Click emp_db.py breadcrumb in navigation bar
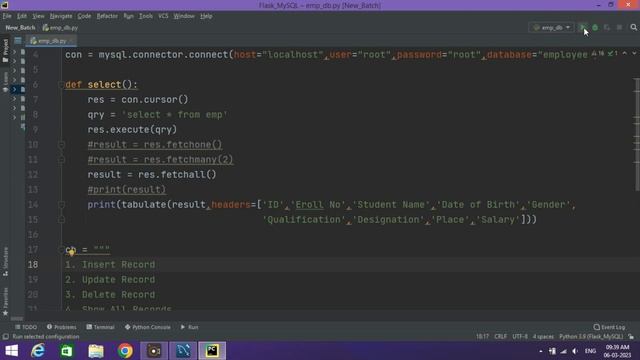The image size is (640, 360). (x=60, y=28)
